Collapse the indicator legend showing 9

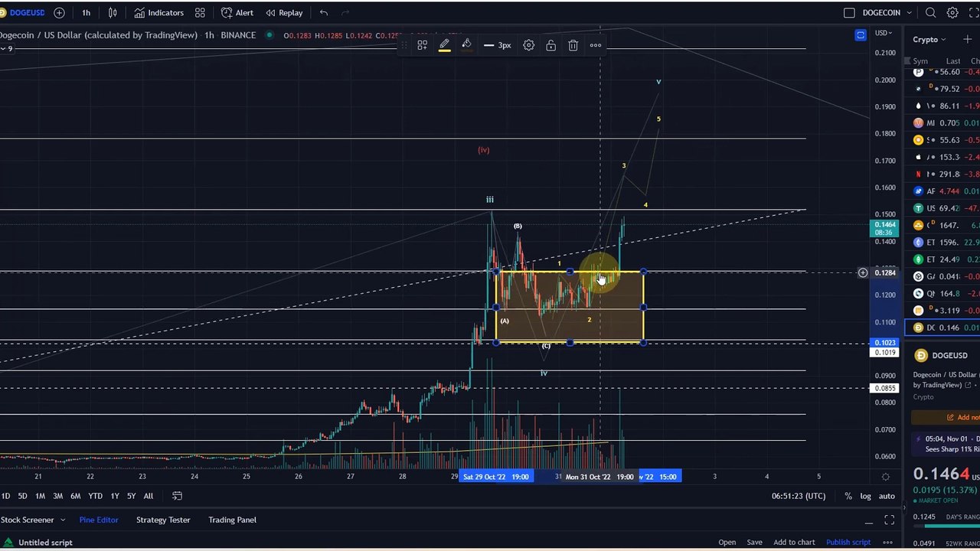tap(7, 48)
